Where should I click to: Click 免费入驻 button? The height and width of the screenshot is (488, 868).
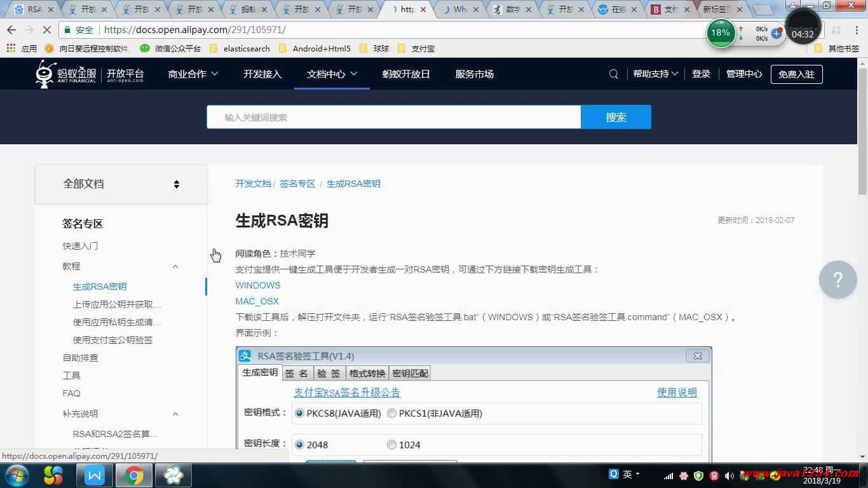(796, 74)
